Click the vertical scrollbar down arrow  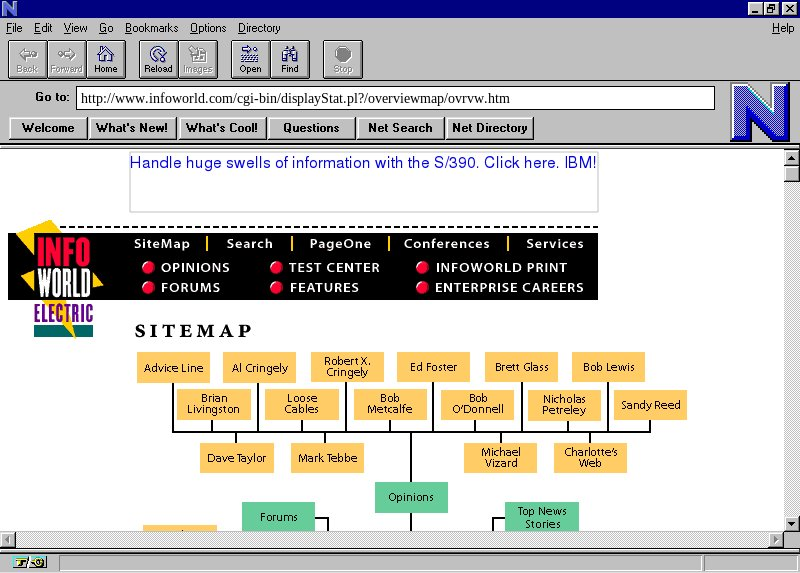(792, 523)
